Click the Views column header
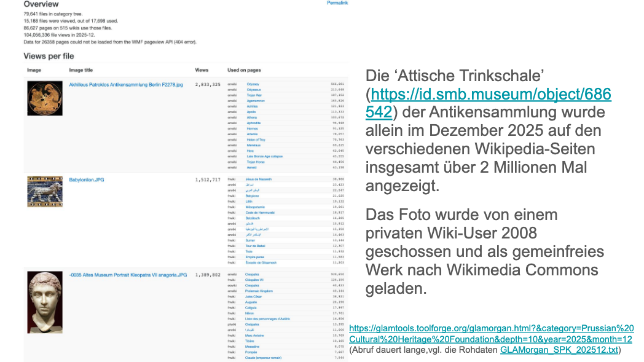 tap(202, 70)
